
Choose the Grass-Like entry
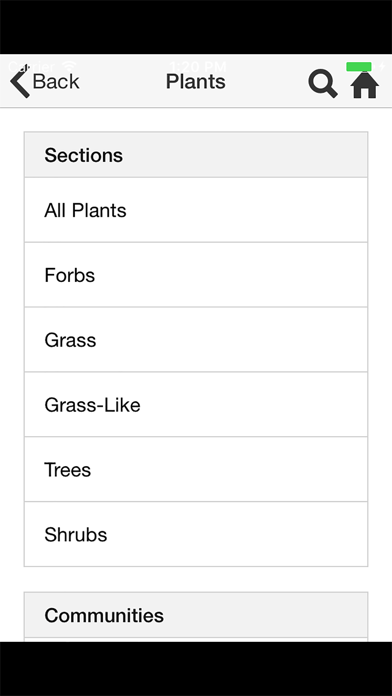pyautogui.click(x=196, y=404)
